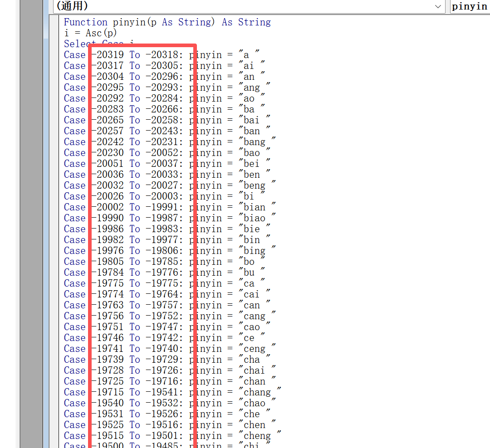The image size is (490, 448).
Task: Open the (通用) object dropdown
Action: (x=249, y=6)
